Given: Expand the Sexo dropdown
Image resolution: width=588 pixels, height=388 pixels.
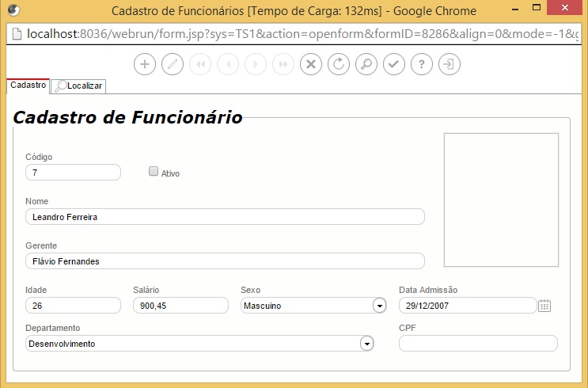Looking at the screenshot, I should coord(379,306).
